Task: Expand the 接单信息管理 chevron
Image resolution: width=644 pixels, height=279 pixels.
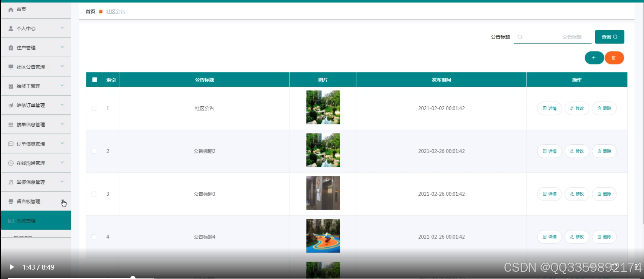Action: (62, 124)
